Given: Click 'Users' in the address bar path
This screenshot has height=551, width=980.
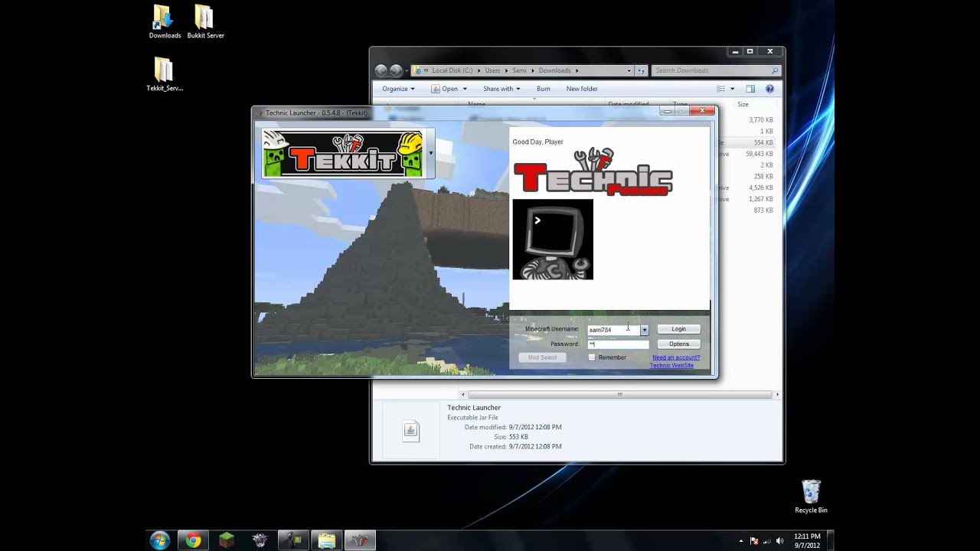Looking at the screenshot, I should coord(492,70).
